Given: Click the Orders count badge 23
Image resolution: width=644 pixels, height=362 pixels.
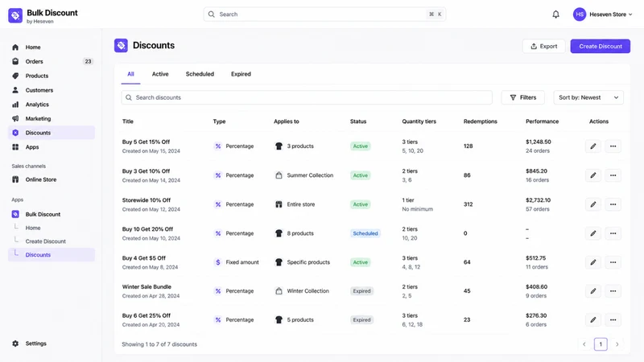Looking at the screenshot, I should [88, 62].
